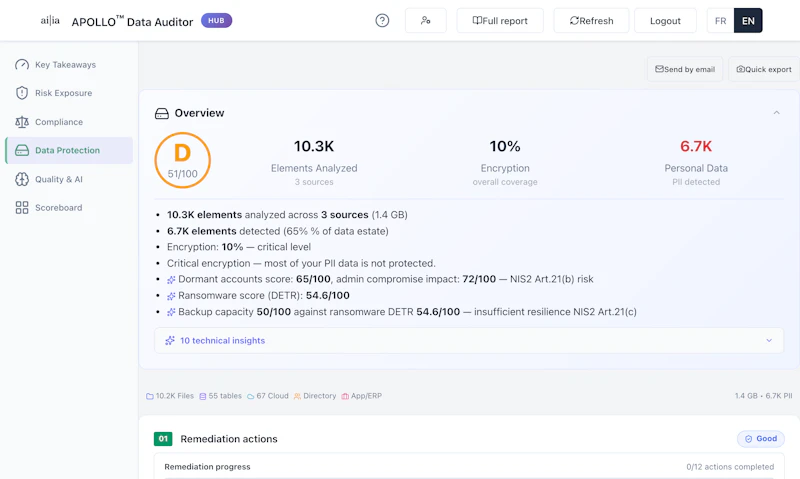Select Data Protection in sidebar

coord(69,150)
